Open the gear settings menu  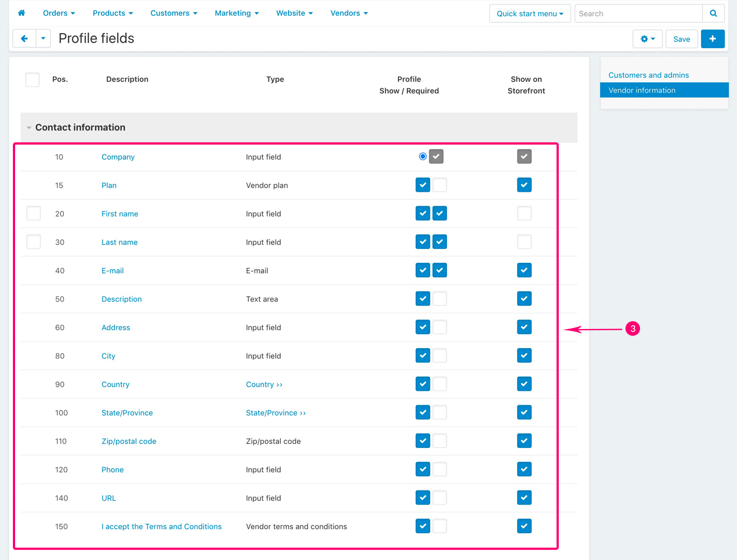coord(647,39)
